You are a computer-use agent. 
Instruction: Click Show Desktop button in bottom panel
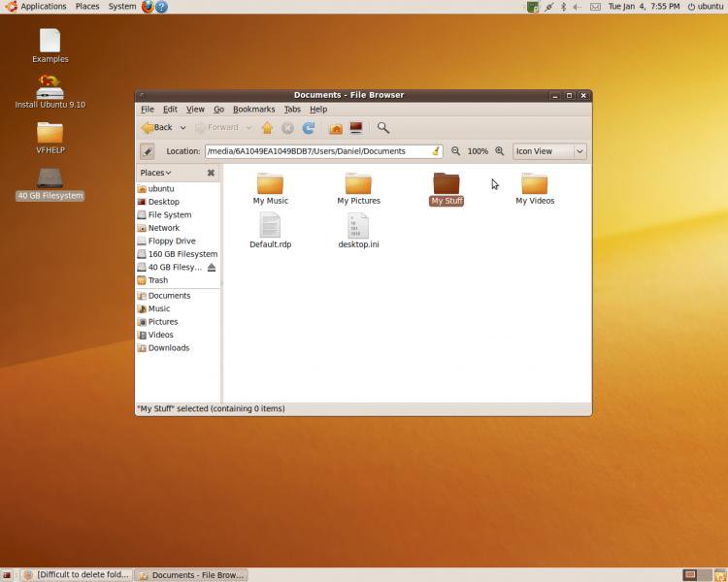tap(7, 575)
